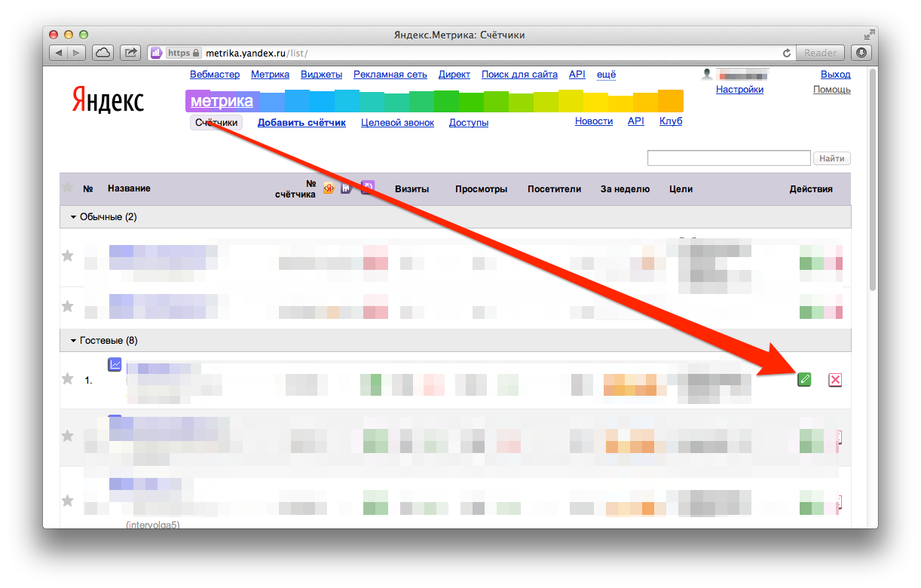Click the Цели column header
The image size is (921, 588).
681,189
